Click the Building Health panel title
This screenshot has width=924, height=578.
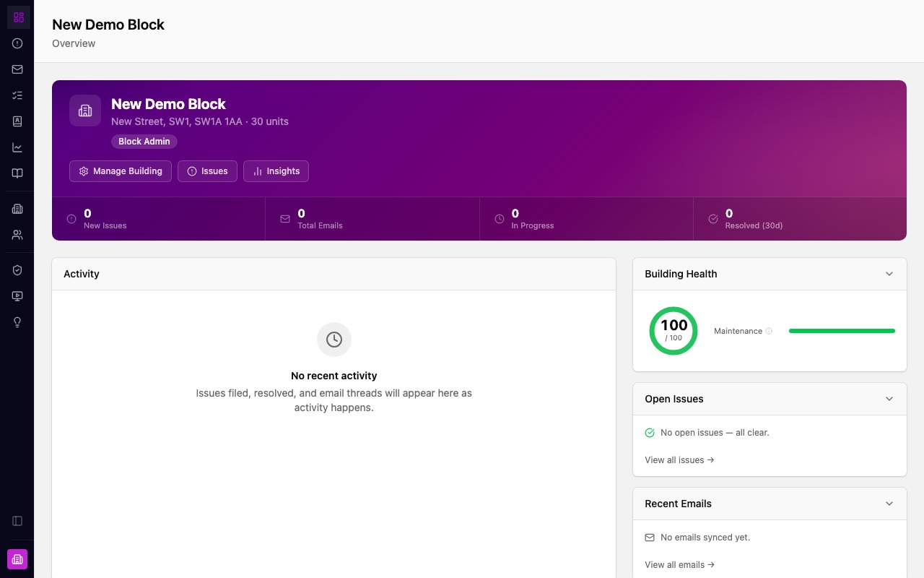[681, 274]
